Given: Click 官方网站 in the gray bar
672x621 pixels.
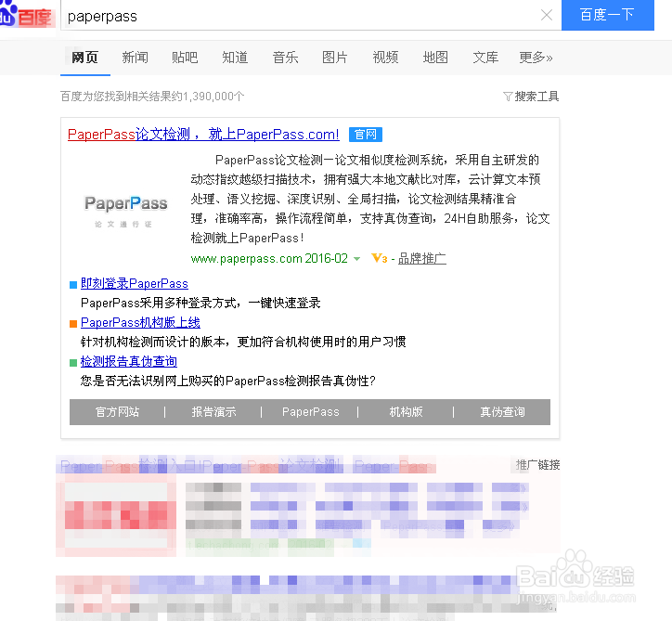Looking at the screenshot, I should tap(117, 412).
